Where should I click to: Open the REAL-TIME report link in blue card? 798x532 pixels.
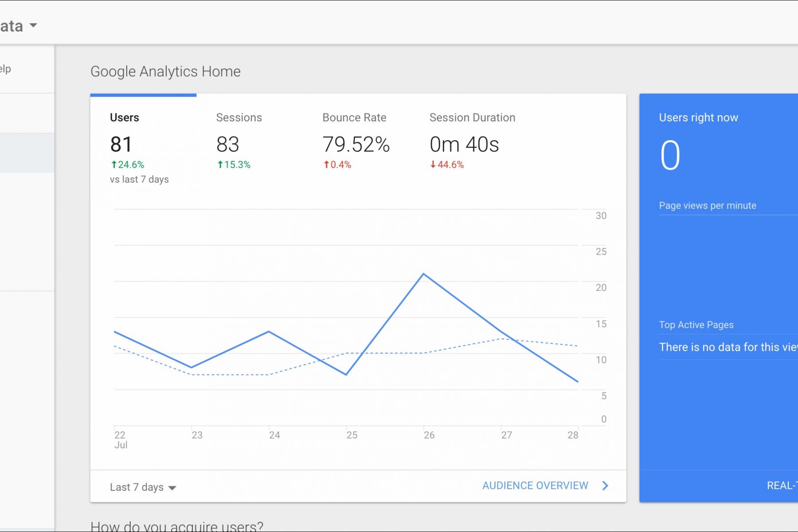[782, 485]
